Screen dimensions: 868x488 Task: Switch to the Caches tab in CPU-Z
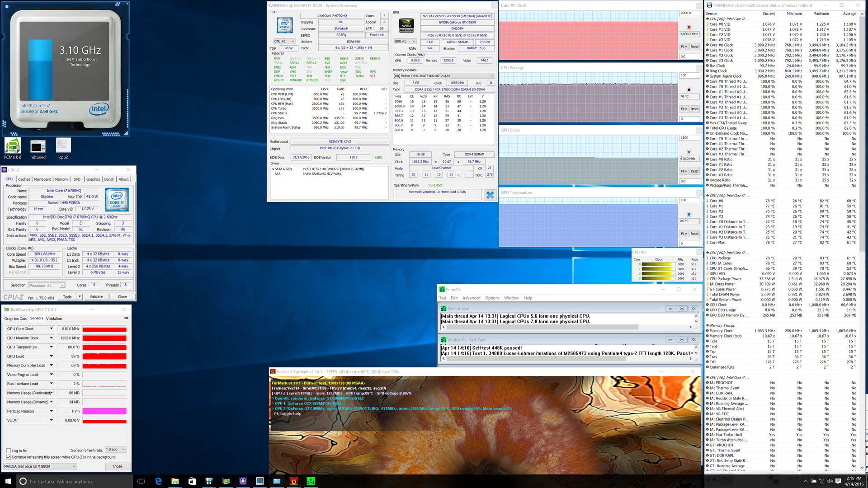[24, 179]
